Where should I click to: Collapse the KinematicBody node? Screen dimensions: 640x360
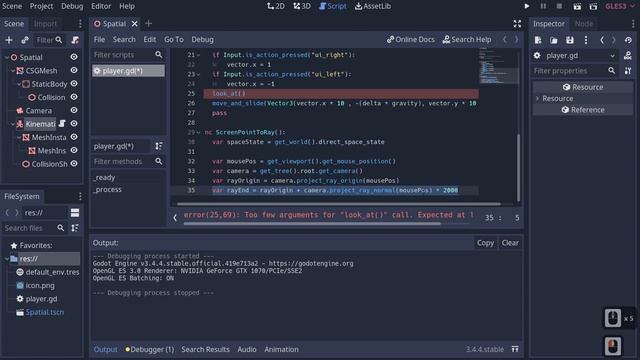tap(13, 124)
